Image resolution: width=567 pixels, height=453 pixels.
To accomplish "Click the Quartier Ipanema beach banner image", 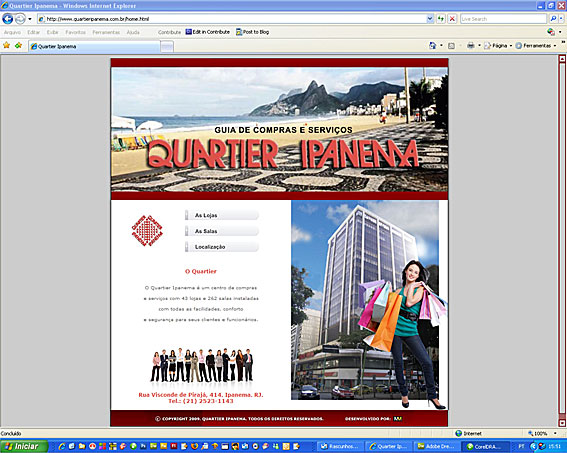I will pyautogui.click(x=279, y=129).
